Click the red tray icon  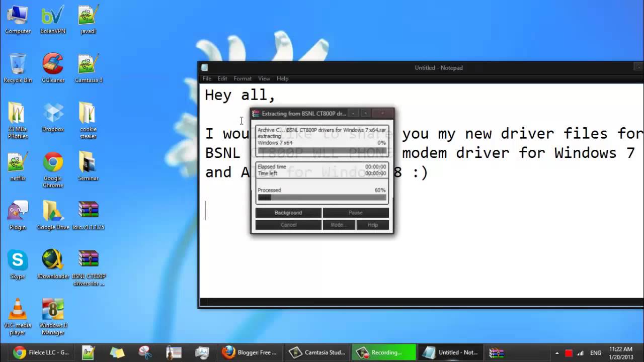569,353
